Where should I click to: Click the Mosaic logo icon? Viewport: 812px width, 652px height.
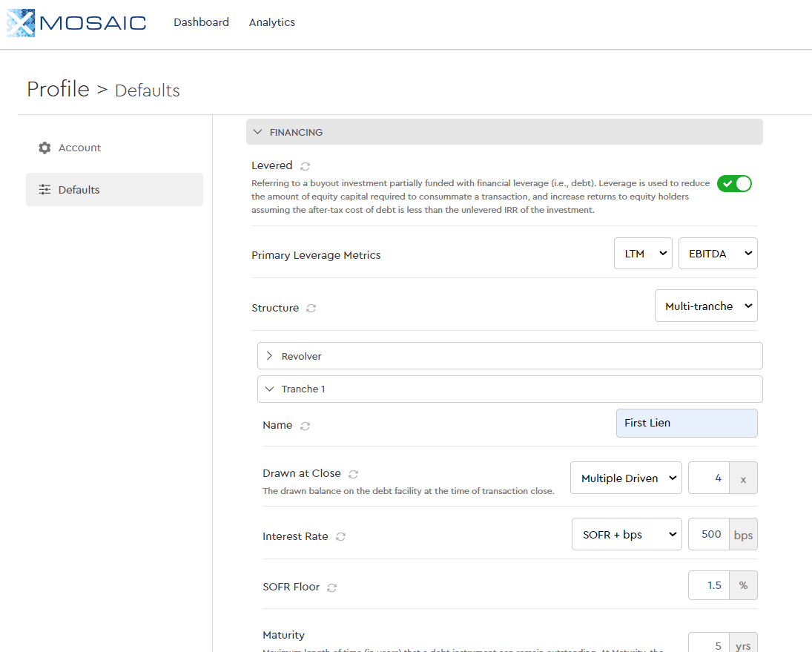coord(21,23)
